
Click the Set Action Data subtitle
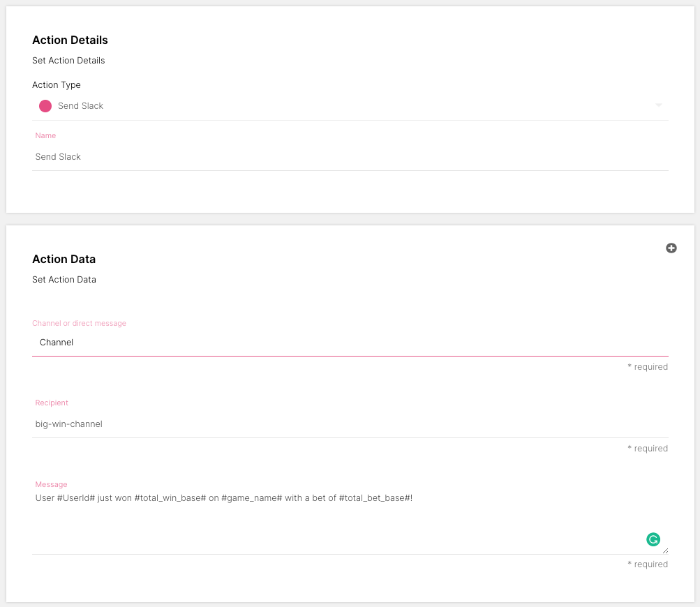click(64, 280)
